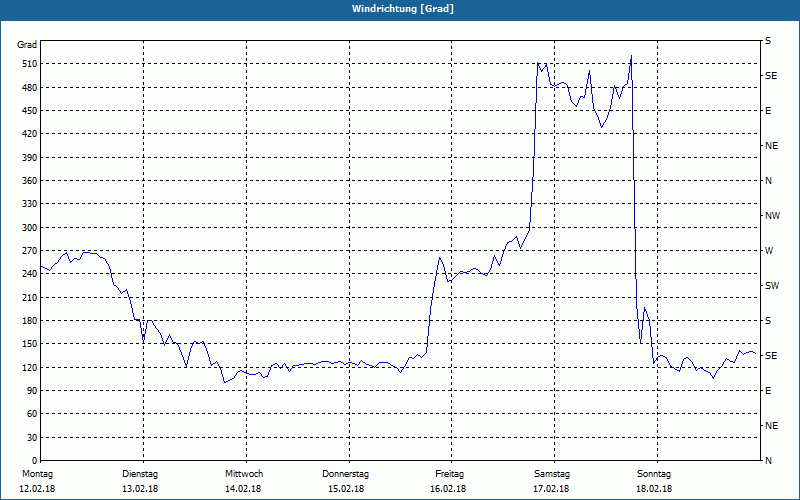Click the topmost S compass label on the right

pyautogui.click(x=768, y=41)
